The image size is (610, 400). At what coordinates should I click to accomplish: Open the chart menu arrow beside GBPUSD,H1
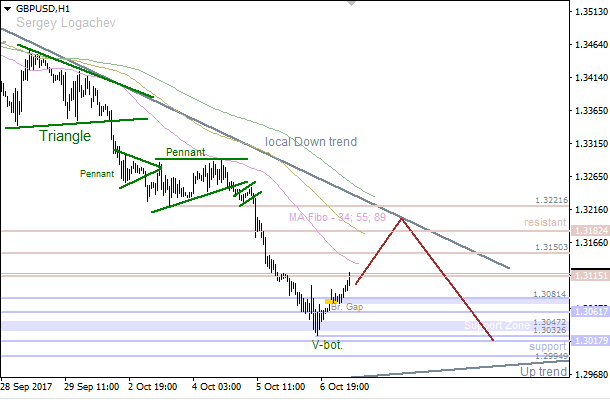(x=7, y=7)
